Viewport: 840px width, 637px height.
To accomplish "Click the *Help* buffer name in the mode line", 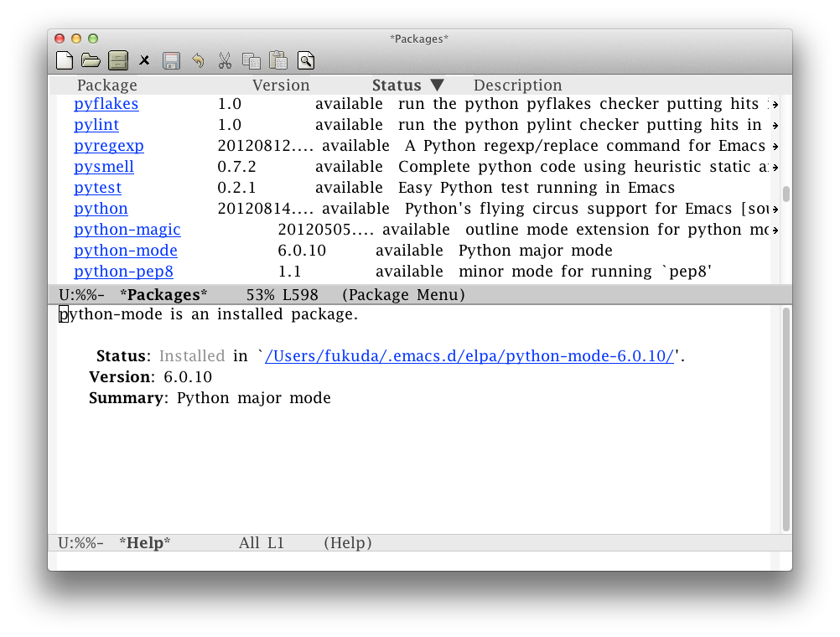I will (145, 543).
